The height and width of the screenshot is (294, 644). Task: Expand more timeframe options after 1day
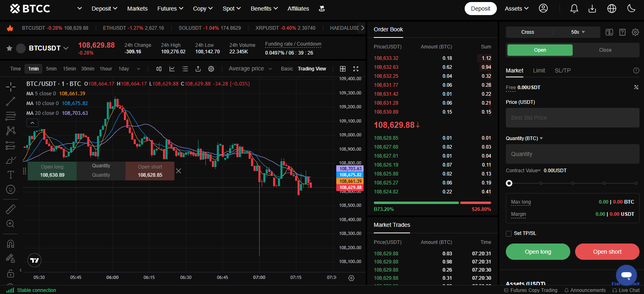coord(139,69)
